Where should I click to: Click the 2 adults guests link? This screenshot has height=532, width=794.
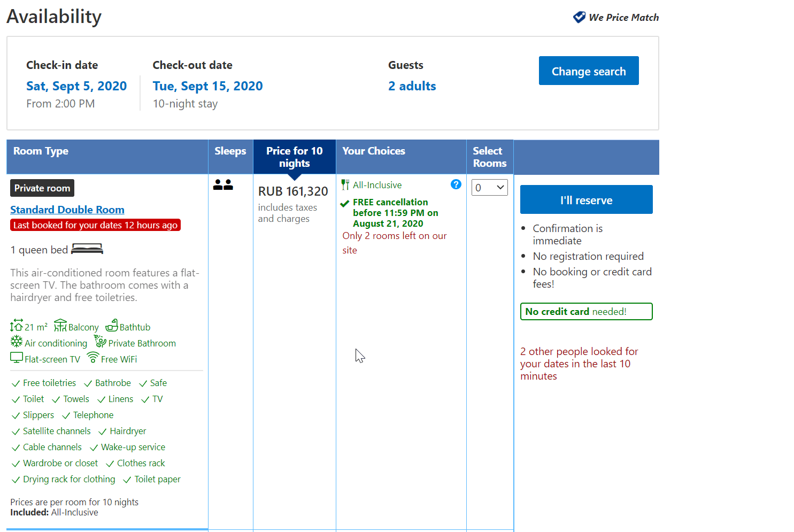point(412,86)
